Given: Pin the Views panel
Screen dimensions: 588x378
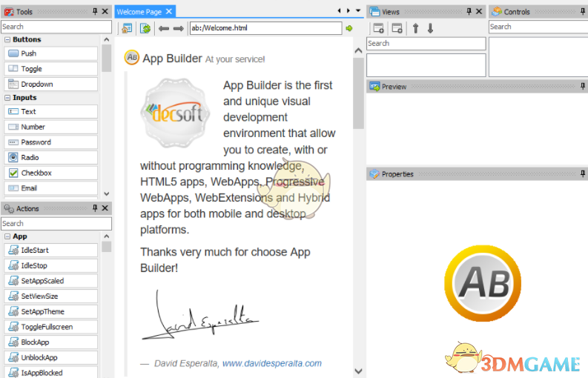Looking at the screenshot, I should pyautogui.click(x=469, y=12).
